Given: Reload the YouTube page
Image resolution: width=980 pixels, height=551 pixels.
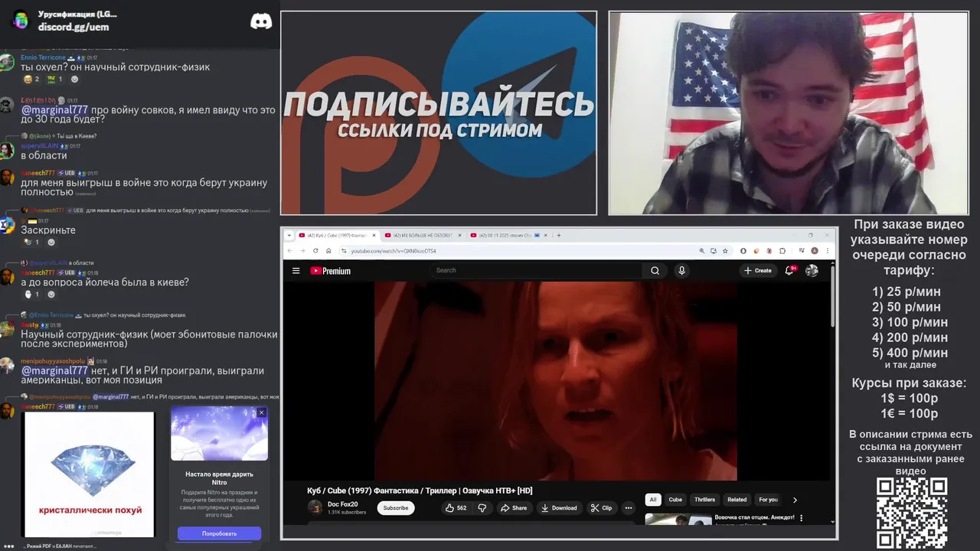Looking at the screenshot, I should tap(315, 250).
